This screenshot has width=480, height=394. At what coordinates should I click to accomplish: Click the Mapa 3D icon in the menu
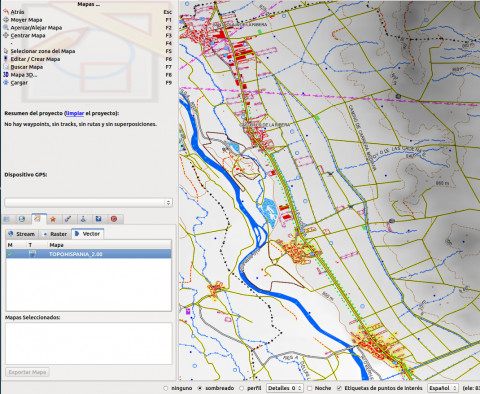click(6, 75)
